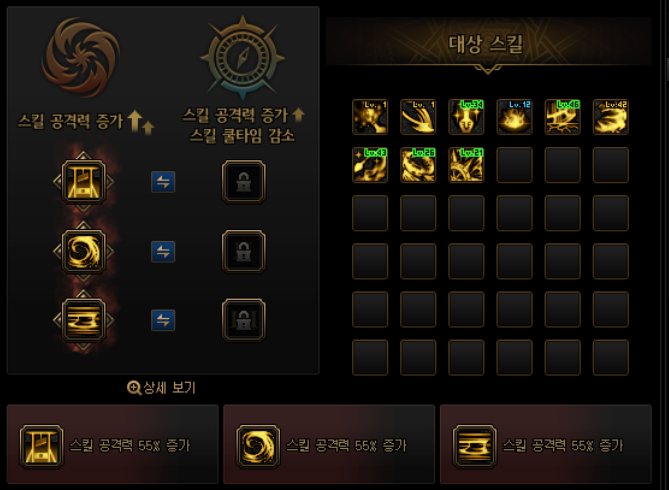Select the Lv.46 target skill icon

click(x=563, y=117)
